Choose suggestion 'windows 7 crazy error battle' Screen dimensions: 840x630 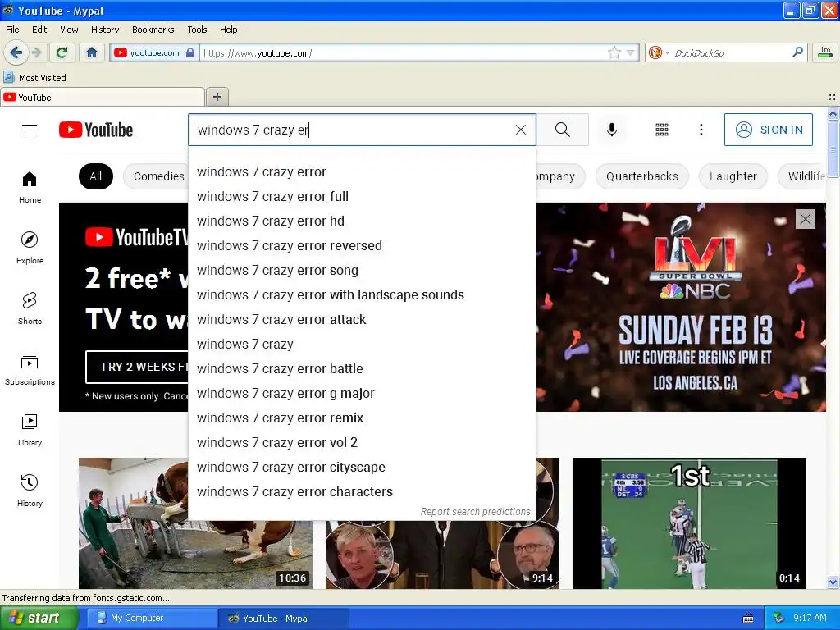(362, 369)
